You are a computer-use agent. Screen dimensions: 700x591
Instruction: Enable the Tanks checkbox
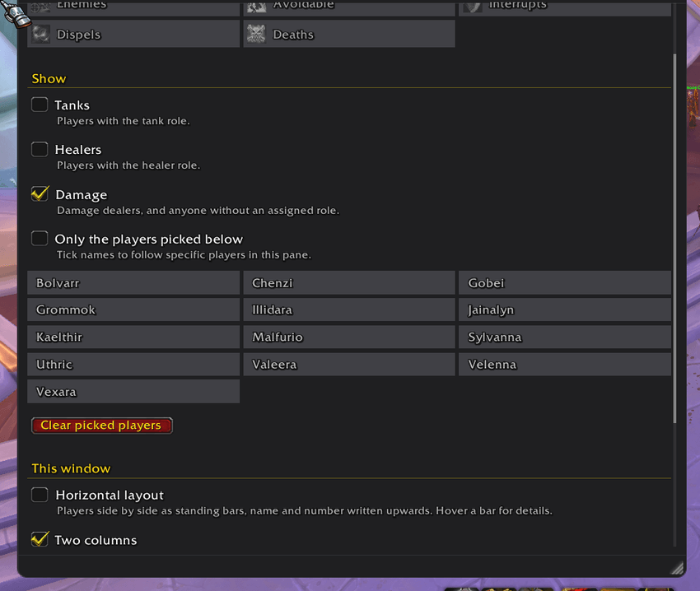coord(40,105)
